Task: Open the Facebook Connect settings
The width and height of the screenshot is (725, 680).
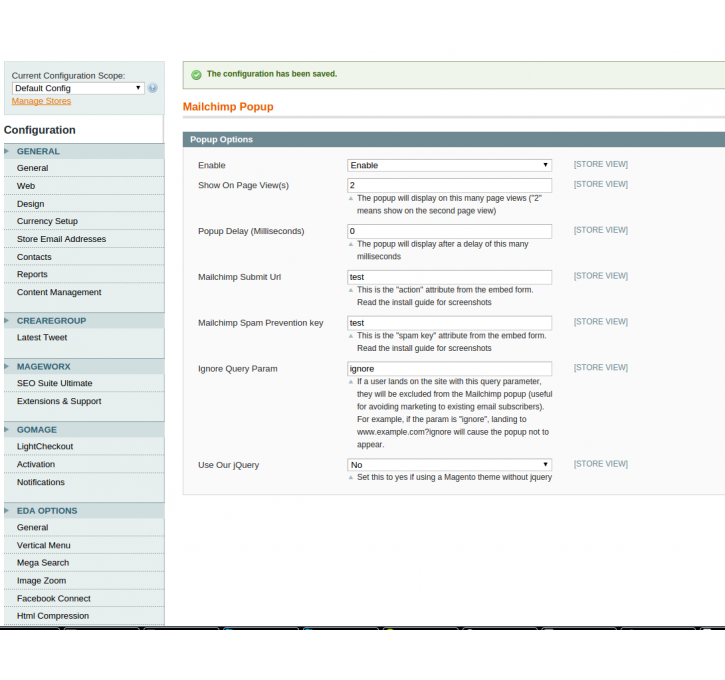Action: pyautogui.click(x=84, y=599)
